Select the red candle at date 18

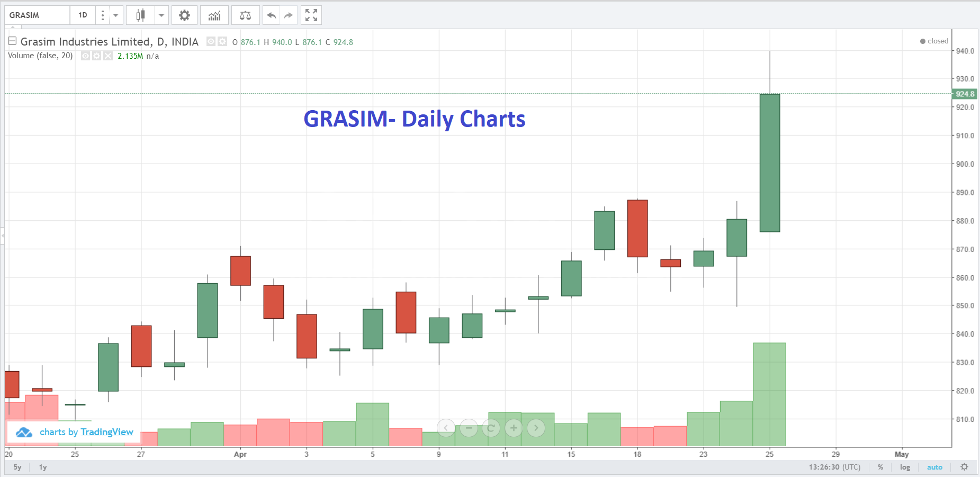[x=637, y=228]
